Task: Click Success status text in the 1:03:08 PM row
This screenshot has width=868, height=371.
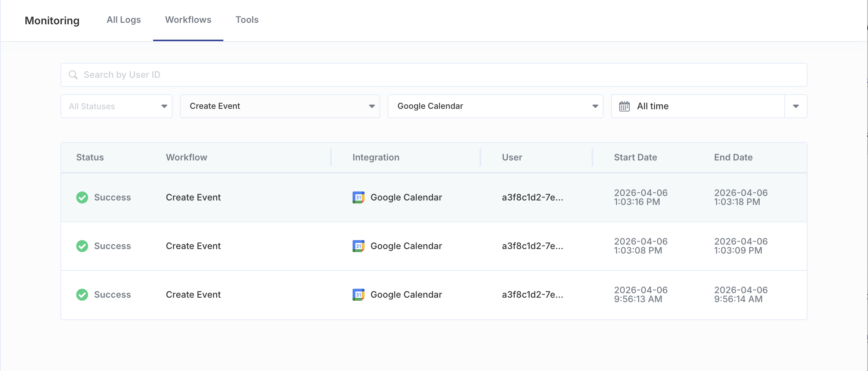Action: pos(112,246)
